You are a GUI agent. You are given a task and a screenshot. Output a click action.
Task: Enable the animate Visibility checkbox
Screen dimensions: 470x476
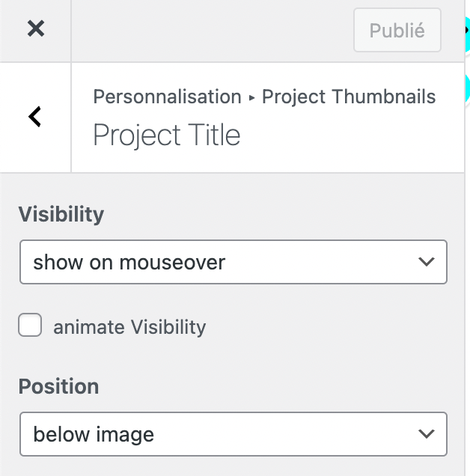(x=30, y=326)
